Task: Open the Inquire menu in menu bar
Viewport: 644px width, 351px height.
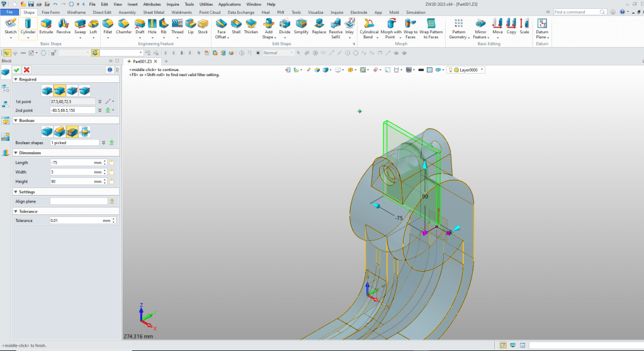Action: [172, 4]
